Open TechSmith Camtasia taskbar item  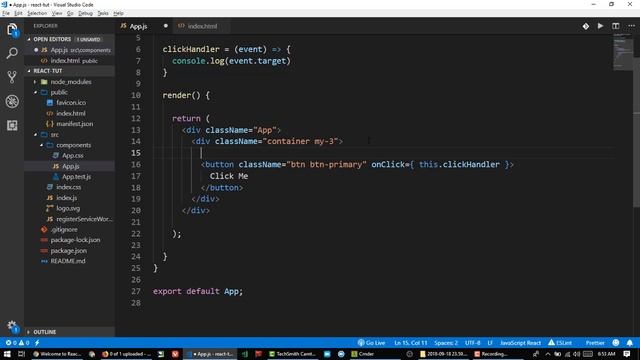click(292, 354)
